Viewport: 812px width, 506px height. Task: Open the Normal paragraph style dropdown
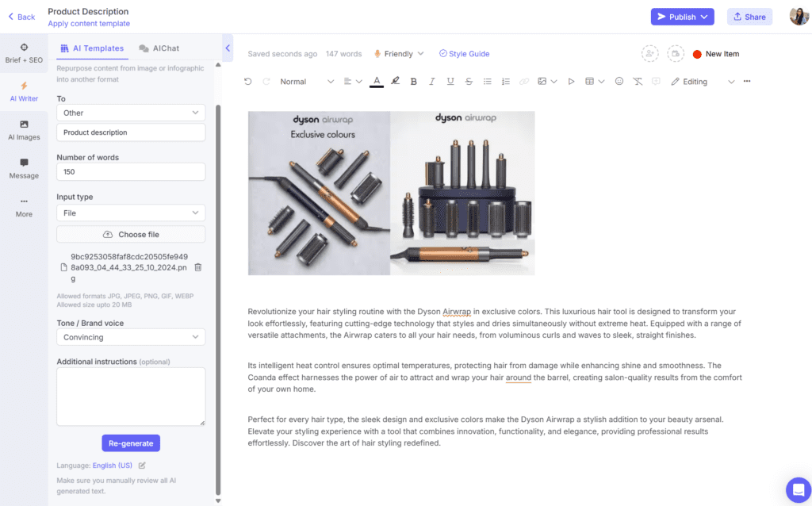tap(305, 81)
